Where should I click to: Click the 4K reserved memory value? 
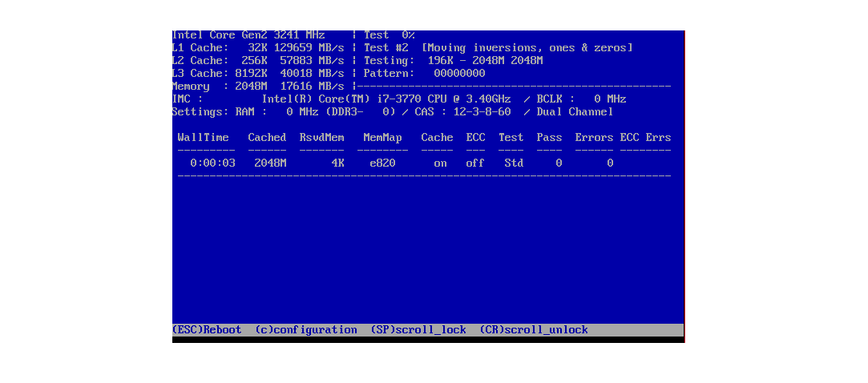[337, 163]
